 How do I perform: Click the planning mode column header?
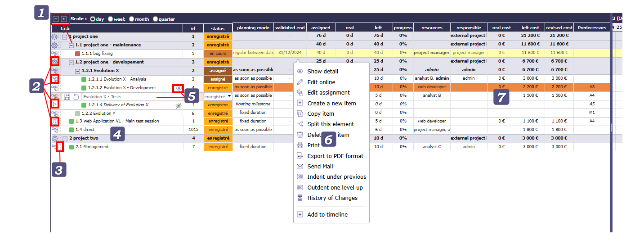point(253,28)
